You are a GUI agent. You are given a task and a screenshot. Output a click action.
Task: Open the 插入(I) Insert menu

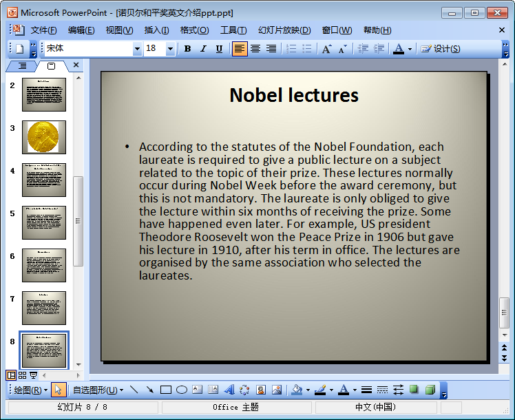(156, 30)
